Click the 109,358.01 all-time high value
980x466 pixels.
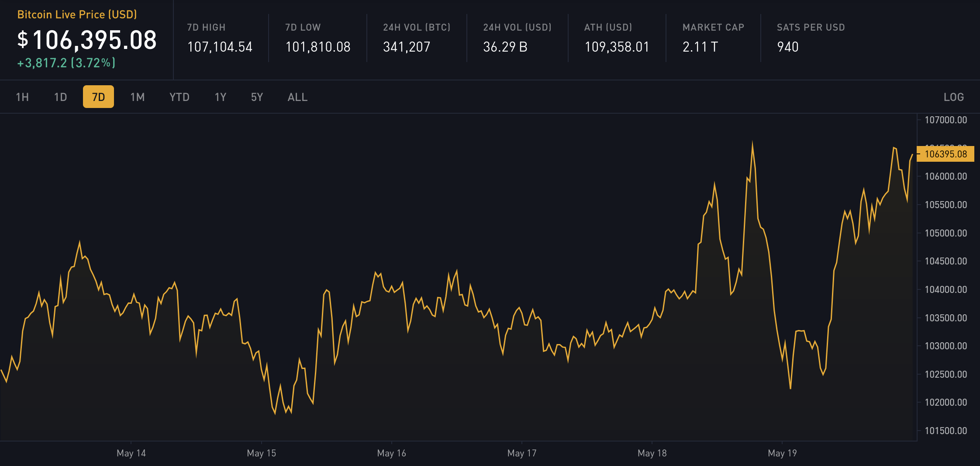[x=617, y=47]
